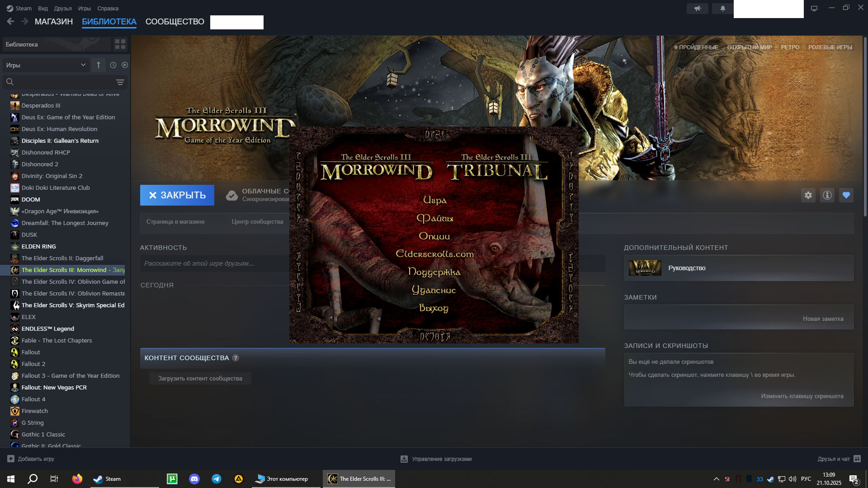Open the notifications bell icon
Viewport: 868px width, 488px height.
pos(722,9)
